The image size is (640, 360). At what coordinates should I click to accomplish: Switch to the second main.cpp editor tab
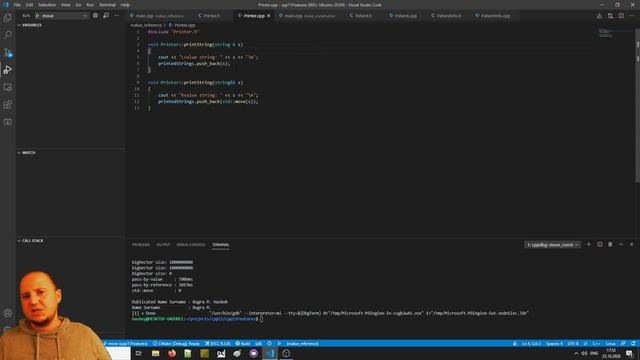(310, 16)
